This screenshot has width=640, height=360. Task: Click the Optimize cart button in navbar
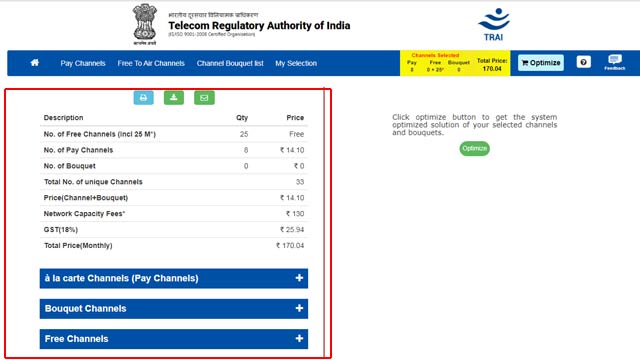click(541, 63)
